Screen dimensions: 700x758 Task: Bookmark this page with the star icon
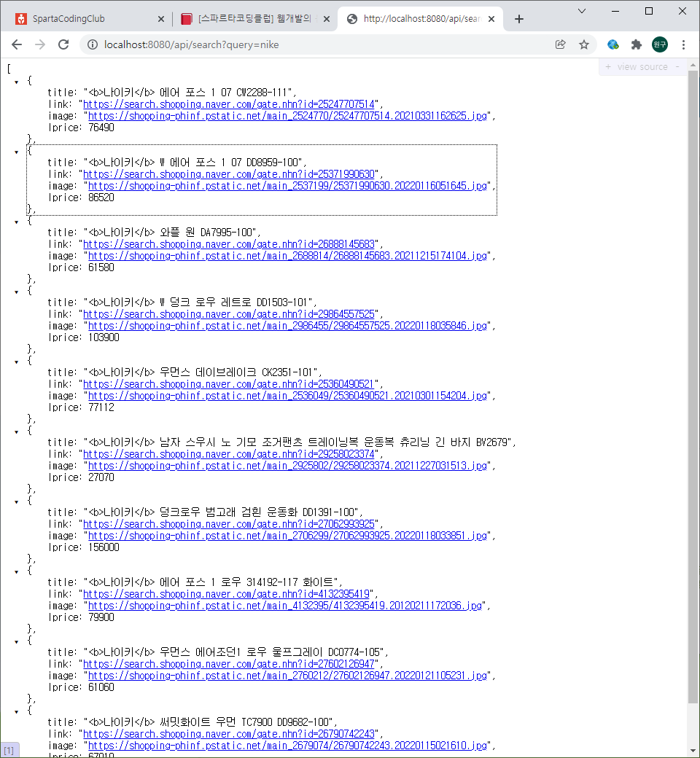pyautogui.click(x=584, y=44)
